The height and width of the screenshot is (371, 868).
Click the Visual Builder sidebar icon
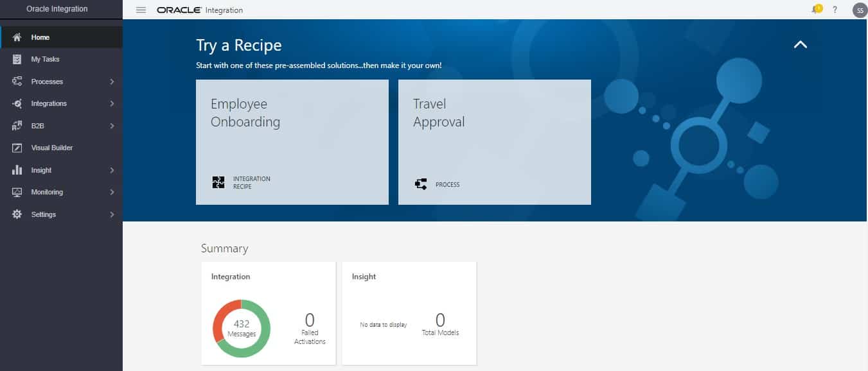pos(17,148)
